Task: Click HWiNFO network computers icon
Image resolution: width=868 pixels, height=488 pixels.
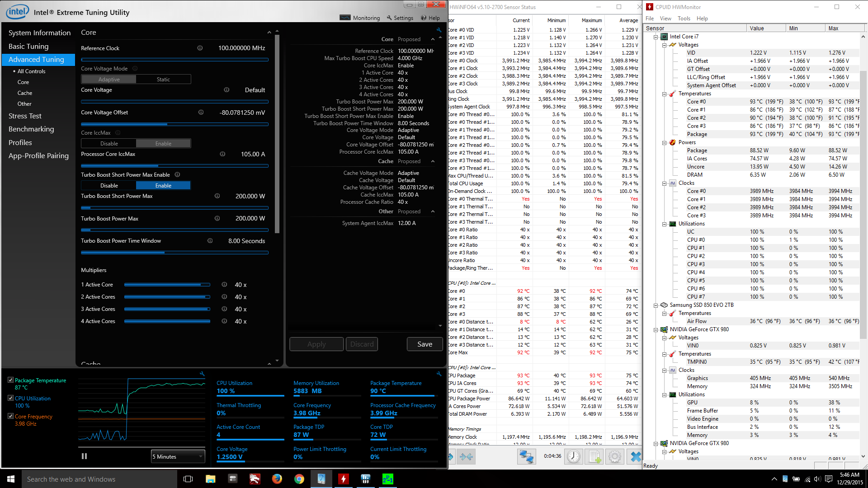Action: [x=526, y=457]
